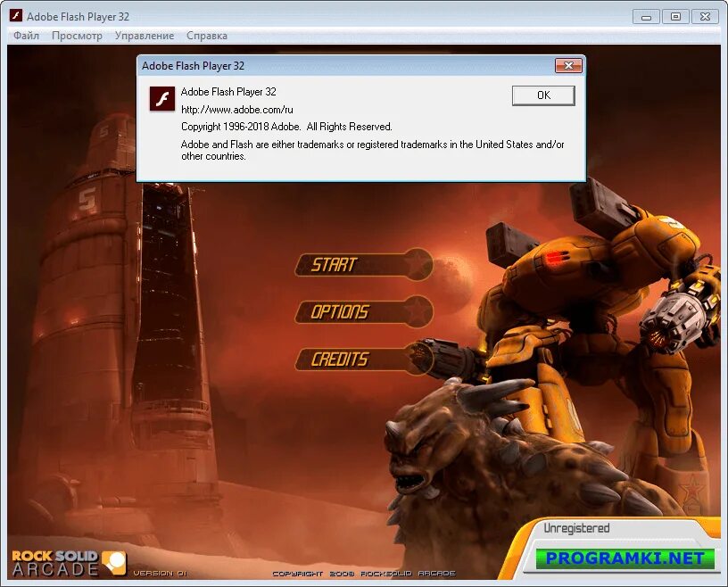This screenshot has width=728, height=587.
Task: Click the Rock Solid Arcade logo
Action: 69,563
